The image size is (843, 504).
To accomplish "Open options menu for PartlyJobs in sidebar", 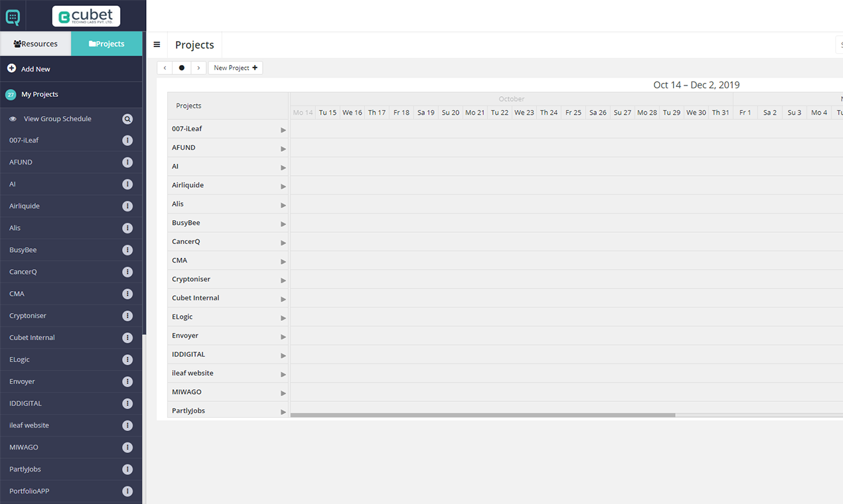I will coord(127,469).
